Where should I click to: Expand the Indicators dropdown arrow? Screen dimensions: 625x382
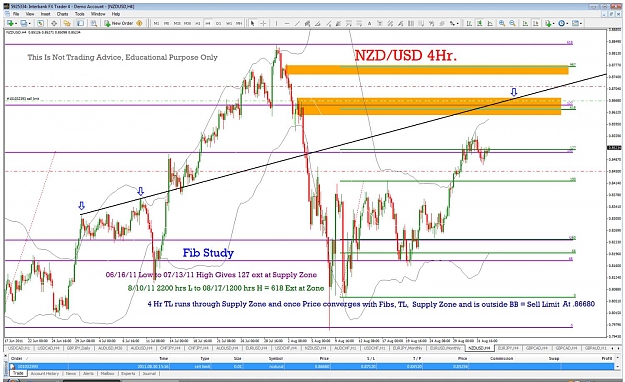click(x=554, y=24)
